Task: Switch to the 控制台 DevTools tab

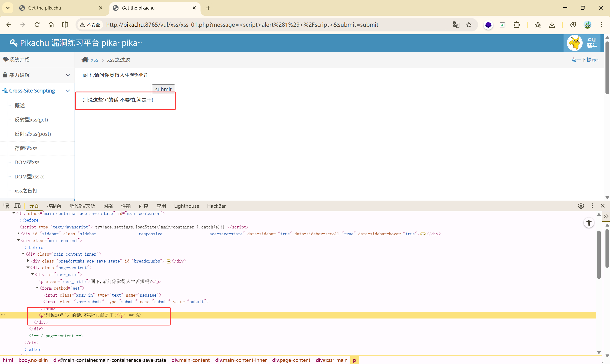Action: tap(54, 206)
